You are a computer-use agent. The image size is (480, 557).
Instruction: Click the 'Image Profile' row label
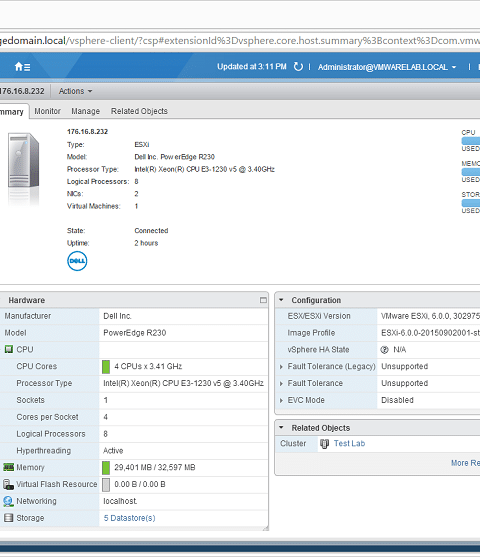pos(311,333)
